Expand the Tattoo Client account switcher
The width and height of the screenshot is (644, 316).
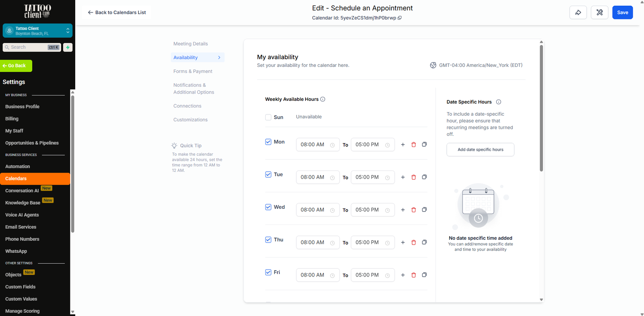[x=37, y=31]
